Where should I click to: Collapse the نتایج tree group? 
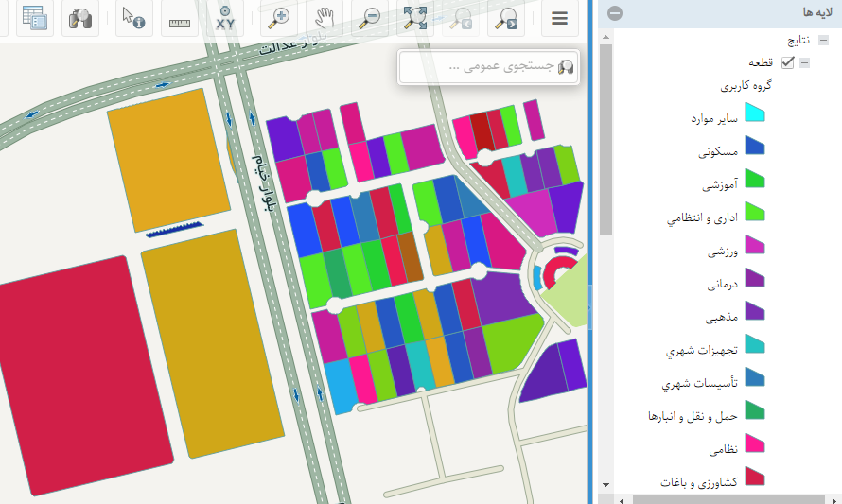tap(823, 41)
